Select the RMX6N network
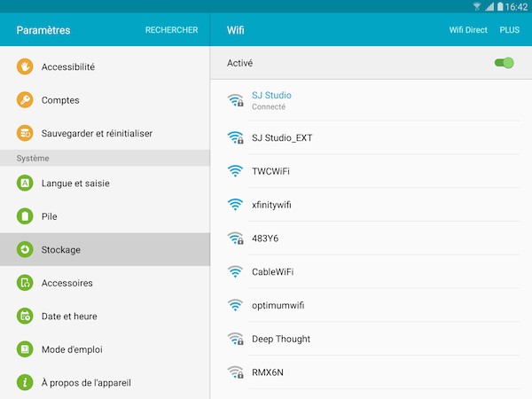532x399 pixels. tap(372, 372)
